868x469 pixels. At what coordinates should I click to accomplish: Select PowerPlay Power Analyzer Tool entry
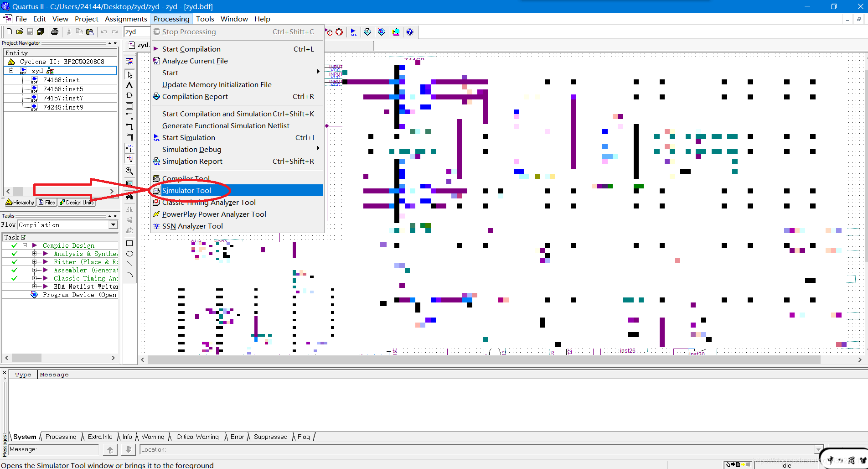[238, 214]
